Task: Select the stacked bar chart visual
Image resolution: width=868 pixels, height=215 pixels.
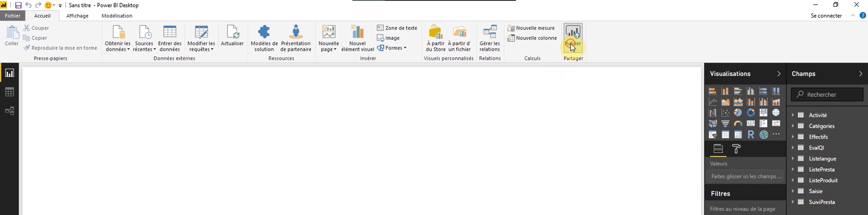Action: tap(712, 91)
